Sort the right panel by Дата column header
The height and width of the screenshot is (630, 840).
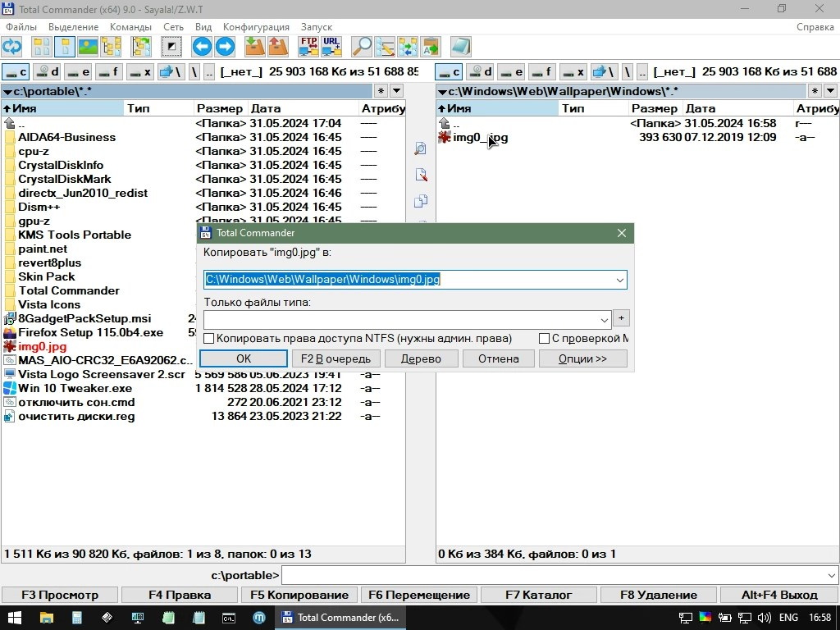click(737, 108)
